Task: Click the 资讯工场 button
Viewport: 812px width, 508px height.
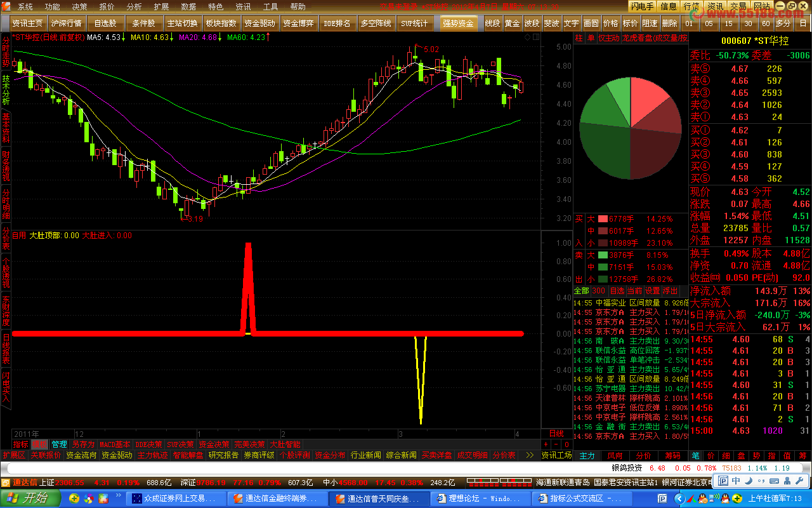Action: (556, 455)
